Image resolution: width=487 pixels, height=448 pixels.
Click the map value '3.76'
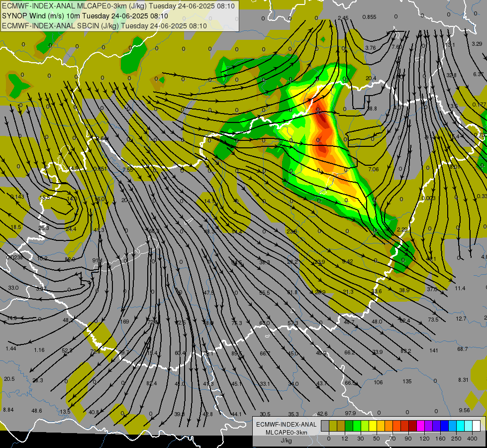pos(370,48)
